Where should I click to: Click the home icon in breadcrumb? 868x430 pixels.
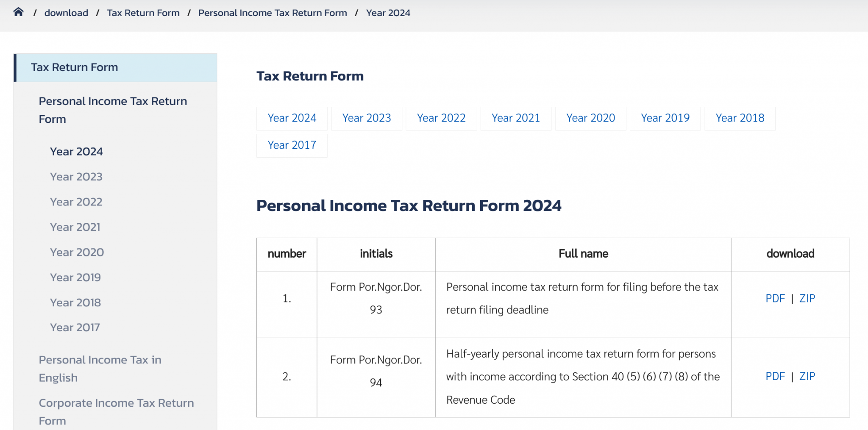tap(18, 12)
